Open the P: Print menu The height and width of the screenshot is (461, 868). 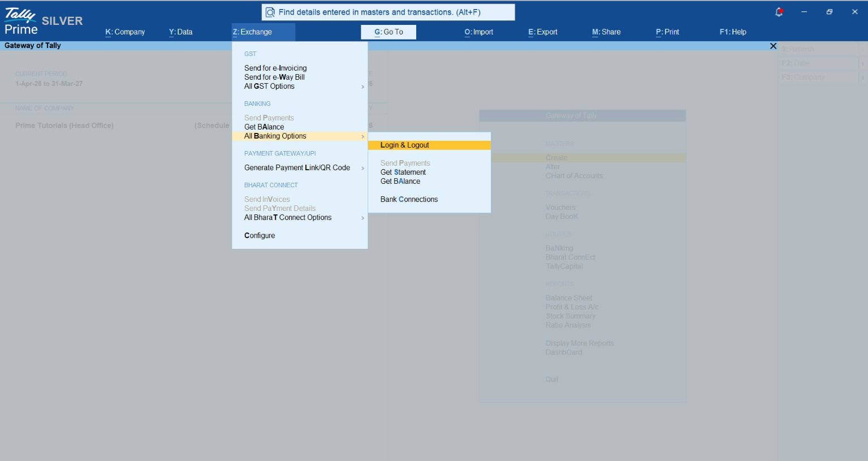(x=668, y=32)
